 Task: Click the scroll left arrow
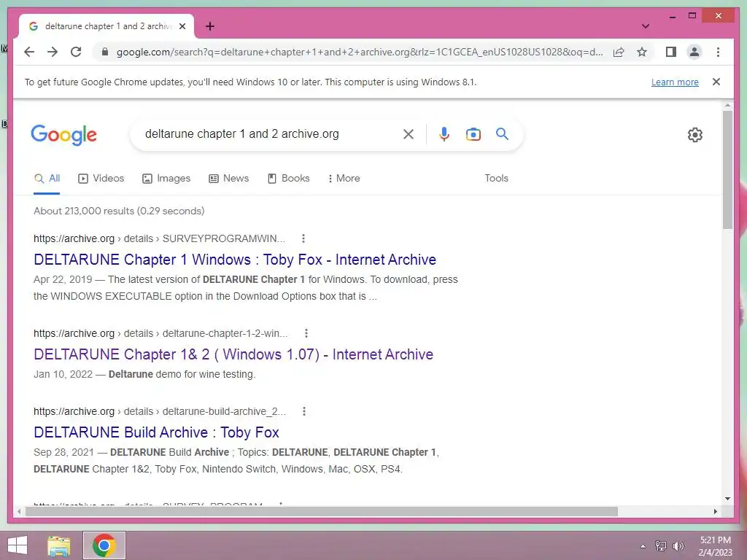tap(18, 512)
